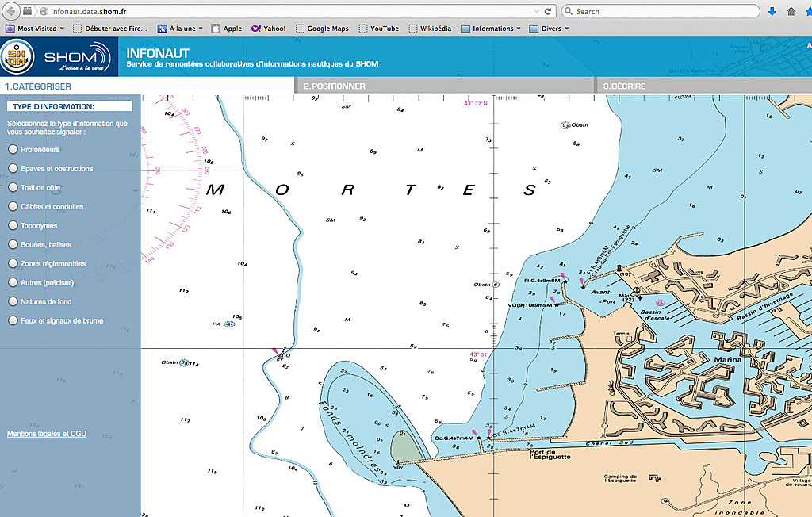Click the 43° 32' N latitude label
Image resolution: width=812 pixels, height=517 pixels.
(x=476, y=103)
